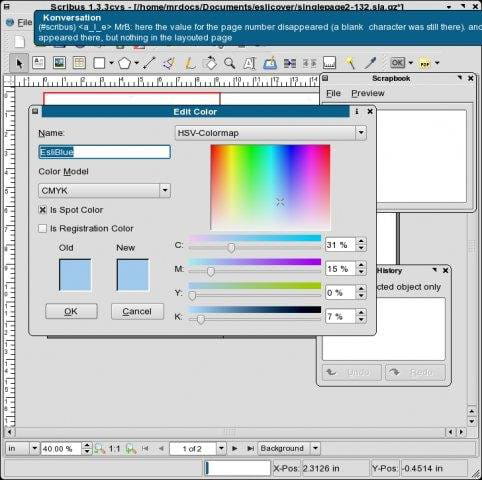
Task: Expand the CMYK Color Model dropdown
Action: [x=104, y=191]
